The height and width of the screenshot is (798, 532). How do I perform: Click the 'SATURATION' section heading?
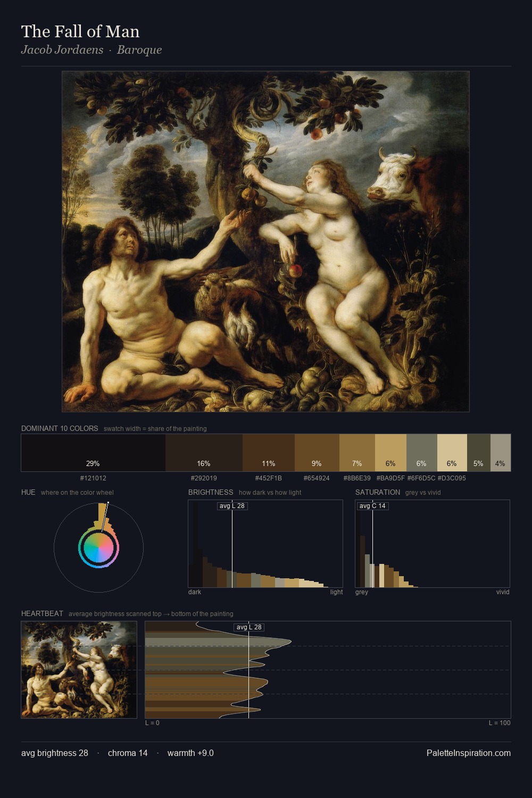(378, 492)
